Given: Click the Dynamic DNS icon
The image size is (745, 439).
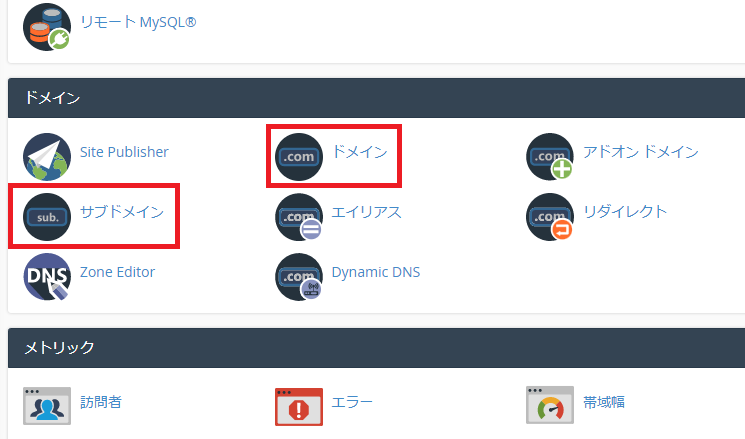Looking at the screenshot, I should click(299, 276).
